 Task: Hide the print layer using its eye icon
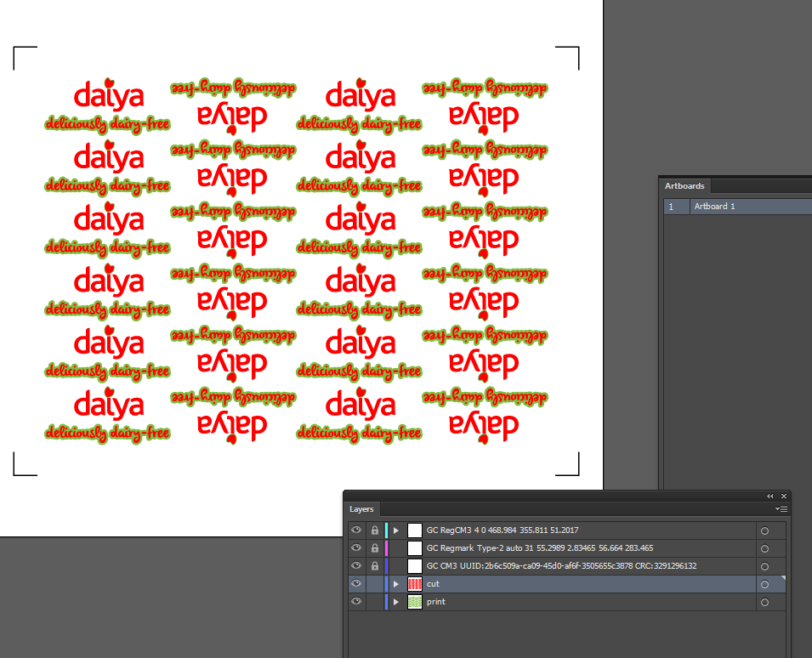356,602
